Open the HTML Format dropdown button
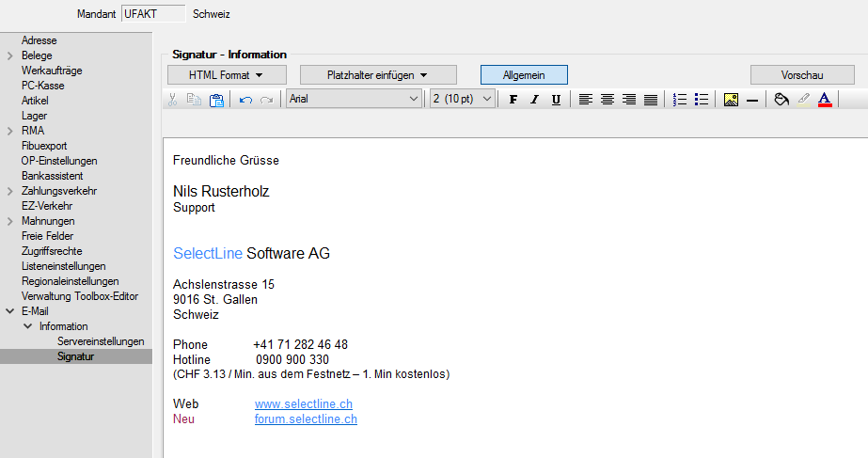Image resolution: width=868 pixels, height=458 pixels. point(227,75)
